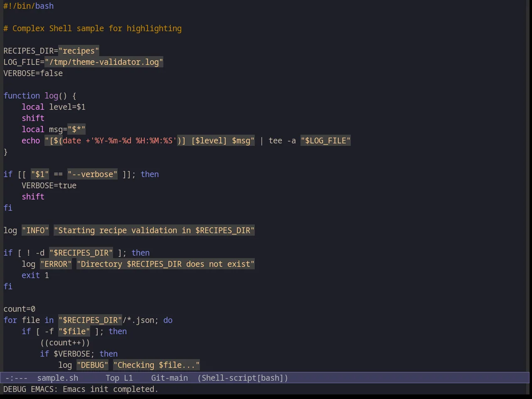
Task: Click the 'function' keyword
Action: click(x=22, y=96)
